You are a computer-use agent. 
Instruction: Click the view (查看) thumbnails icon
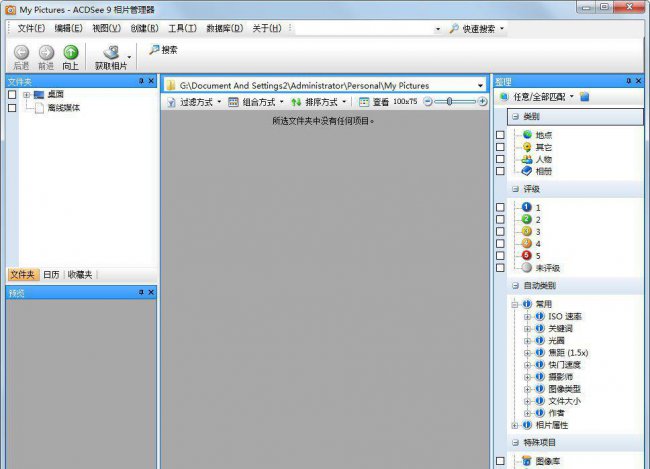[x=364, y=102]
